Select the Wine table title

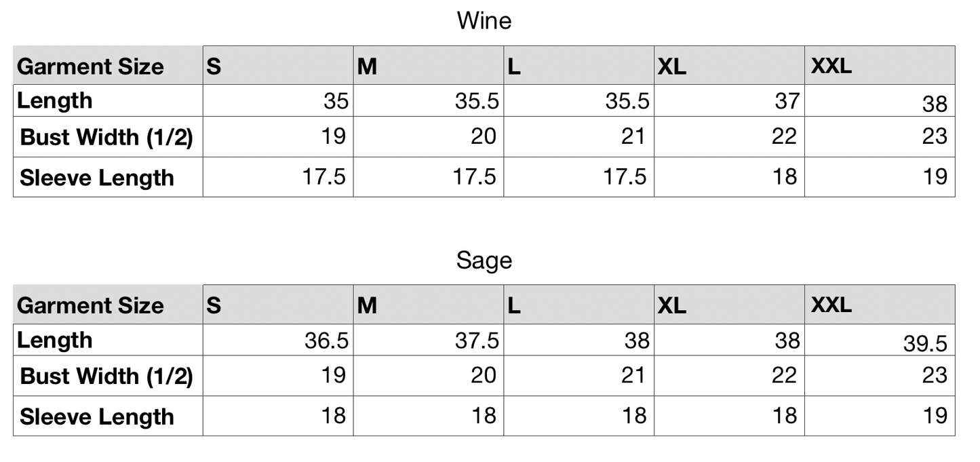(484, 20)
